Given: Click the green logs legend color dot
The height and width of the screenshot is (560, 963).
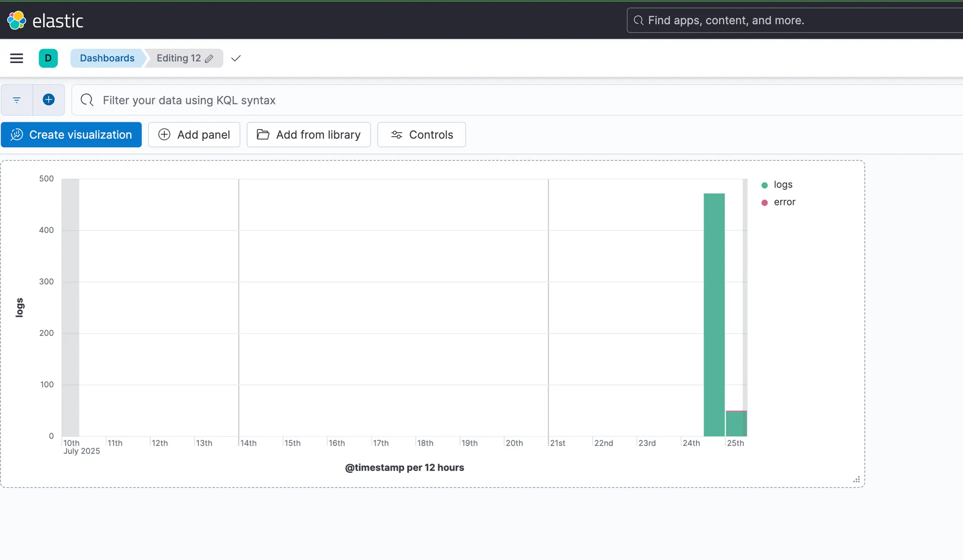Looking at the screenshot, I should tap(765, 185).
